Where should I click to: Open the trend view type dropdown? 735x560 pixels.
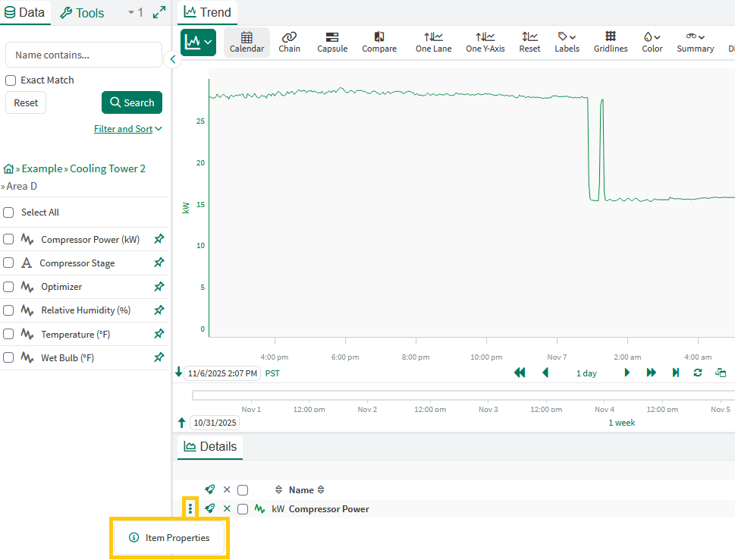pyautogui.click(x=198, y=42)
